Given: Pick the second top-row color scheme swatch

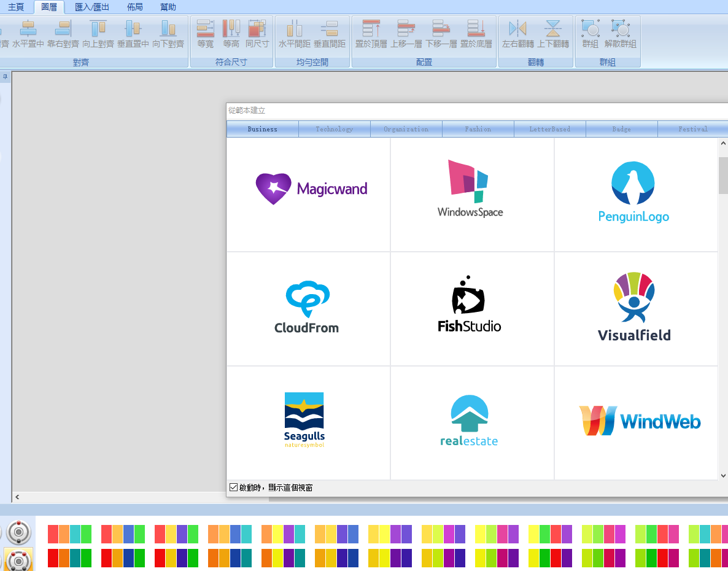Looking at the screenshot, I should tap(123, 534).
